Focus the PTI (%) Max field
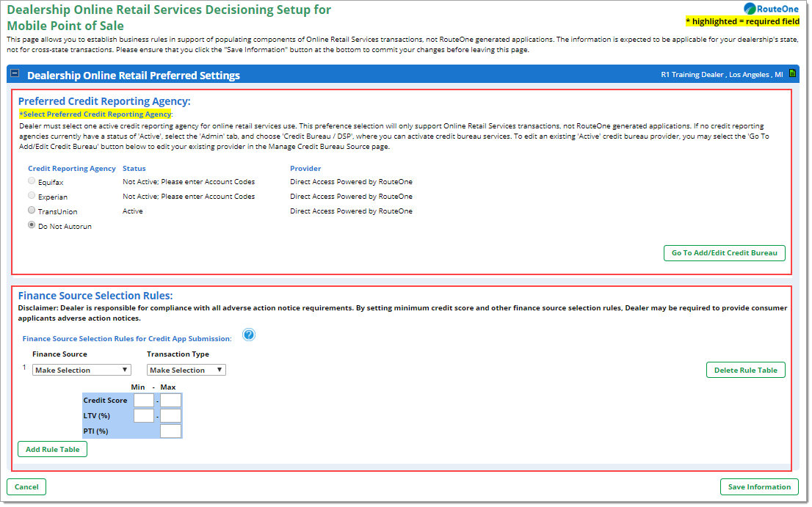 coord(171,431)
